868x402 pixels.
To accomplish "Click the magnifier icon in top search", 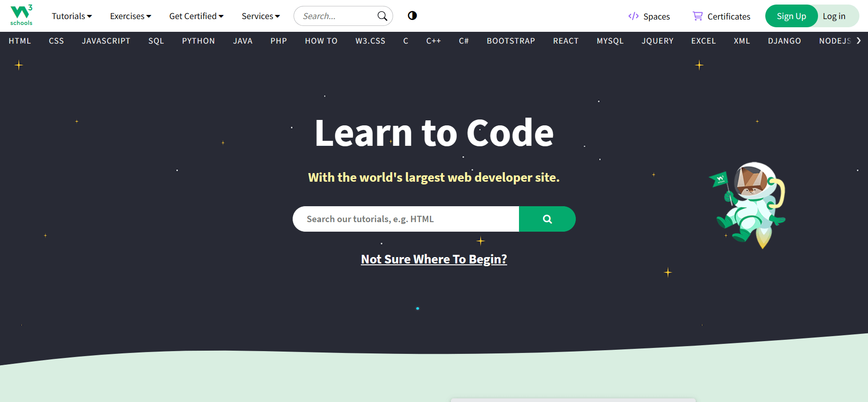I will click(x=382, y=16).
